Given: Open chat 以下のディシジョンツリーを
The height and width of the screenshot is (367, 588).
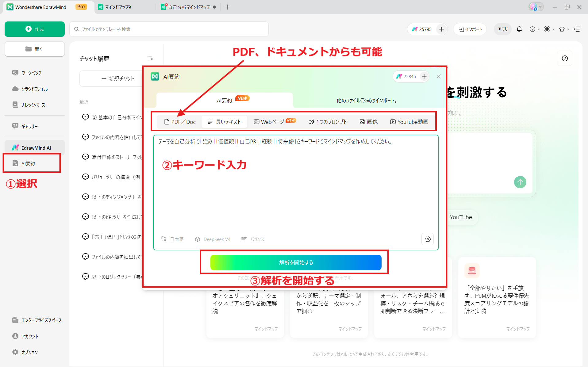Looking at the screenshot, I should [x=112, y=197].
